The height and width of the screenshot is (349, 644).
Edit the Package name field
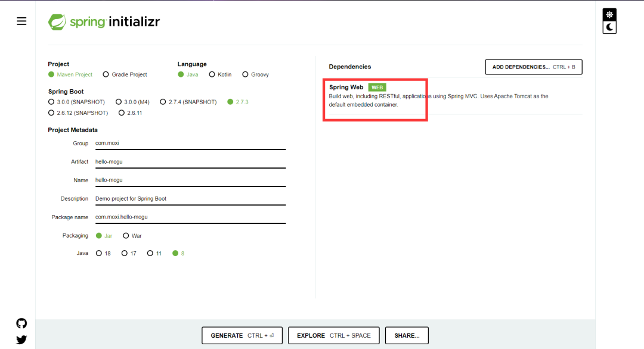click(191, 217)
